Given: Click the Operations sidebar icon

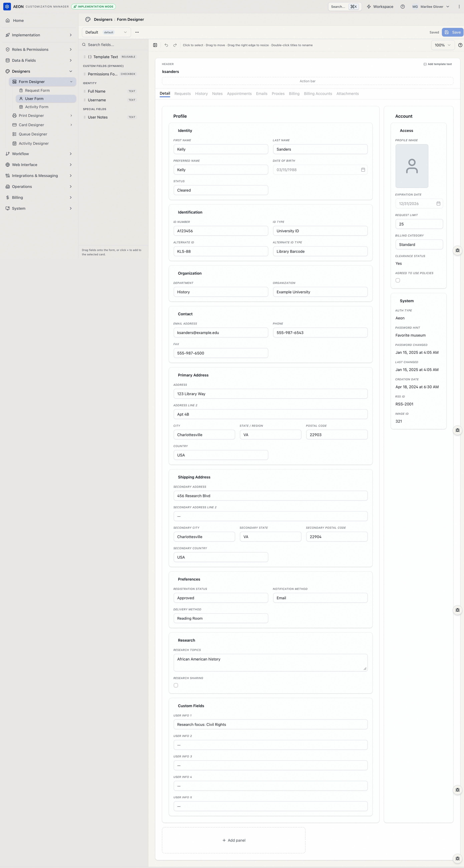Looking at the screenshot, I should tap(7, 186).
